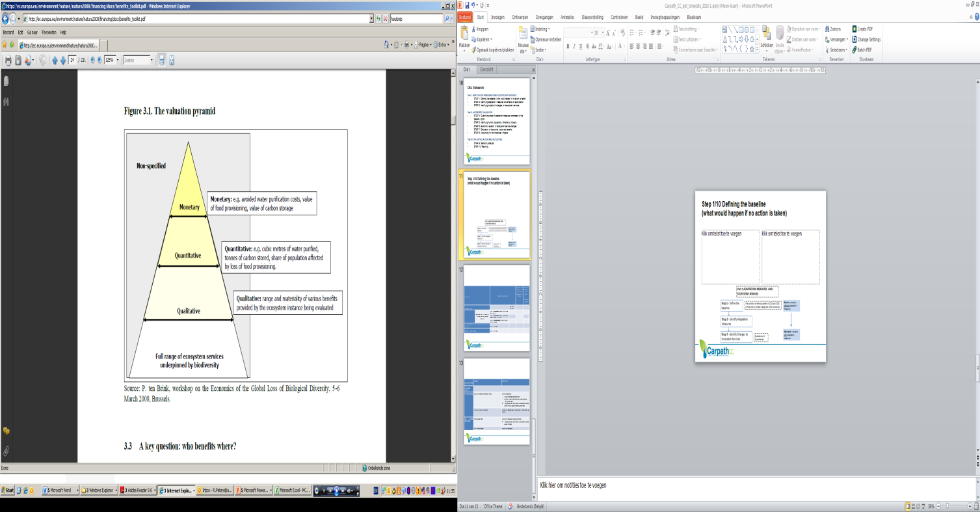Click the Windows Start button
This screenshot has height=512, width=980.
pos(8,490)
